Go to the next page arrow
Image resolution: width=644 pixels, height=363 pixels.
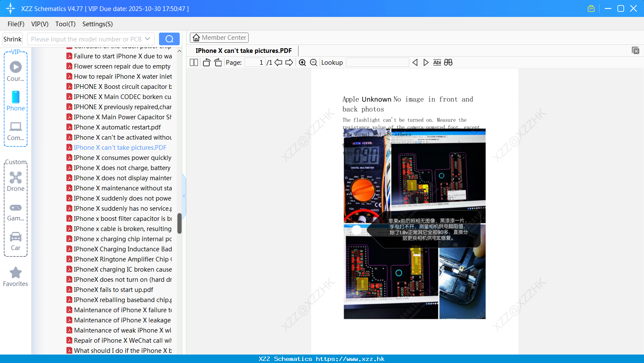pos(289,62)
